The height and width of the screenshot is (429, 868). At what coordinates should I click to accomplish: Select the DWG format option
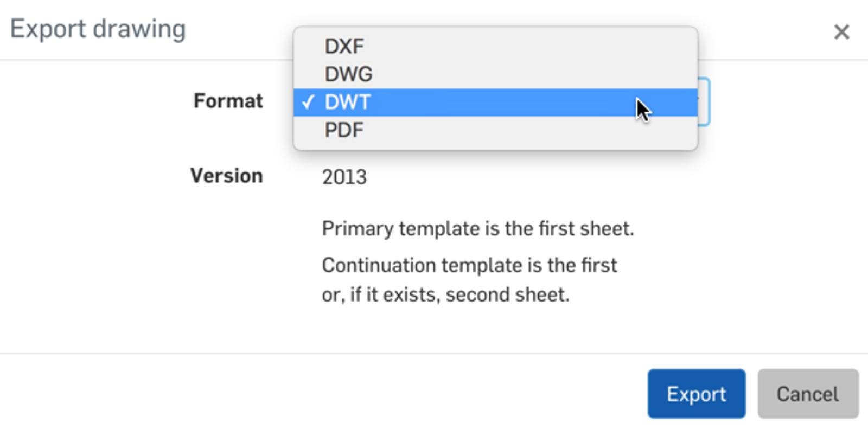(348, 74)
